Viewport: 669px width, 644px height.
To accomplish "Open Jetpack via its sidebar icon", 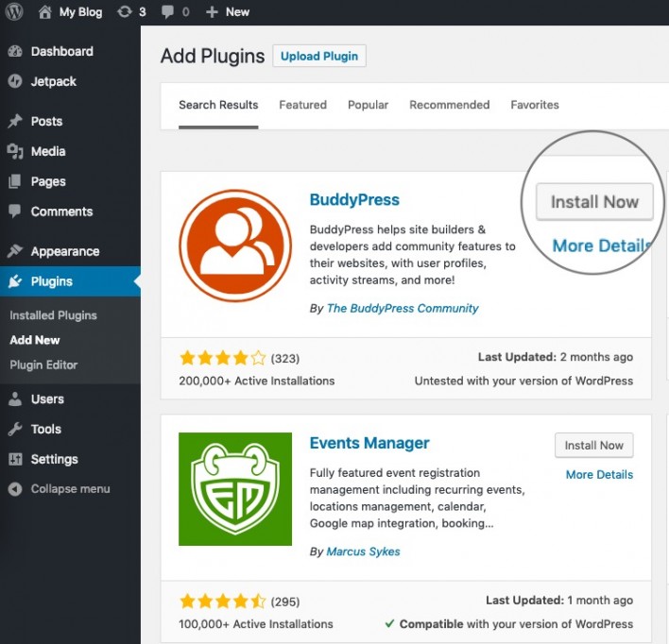I will [x=15, y=81].
